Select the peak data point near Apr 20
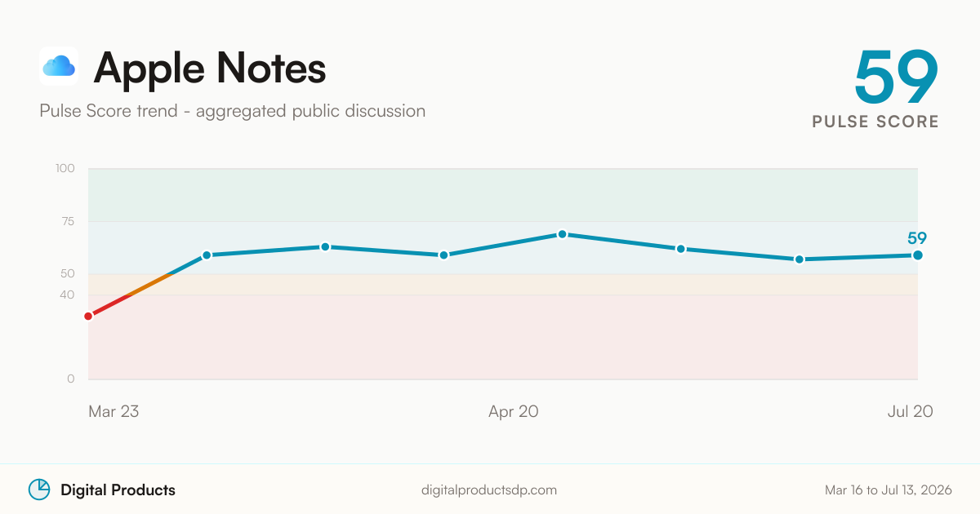980x514 pixels. (x=562, y=234)
